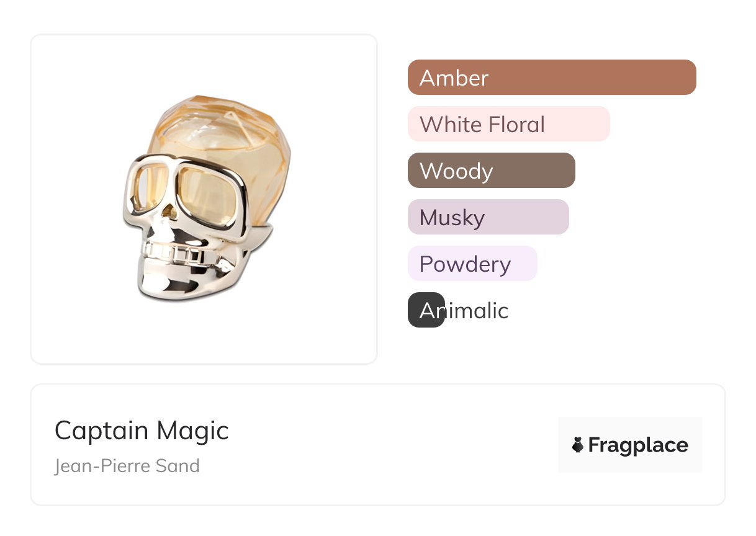Click the Powdery label text
Image resolution: width=756 pixels, height=536 pixels.
click(465, 264)
